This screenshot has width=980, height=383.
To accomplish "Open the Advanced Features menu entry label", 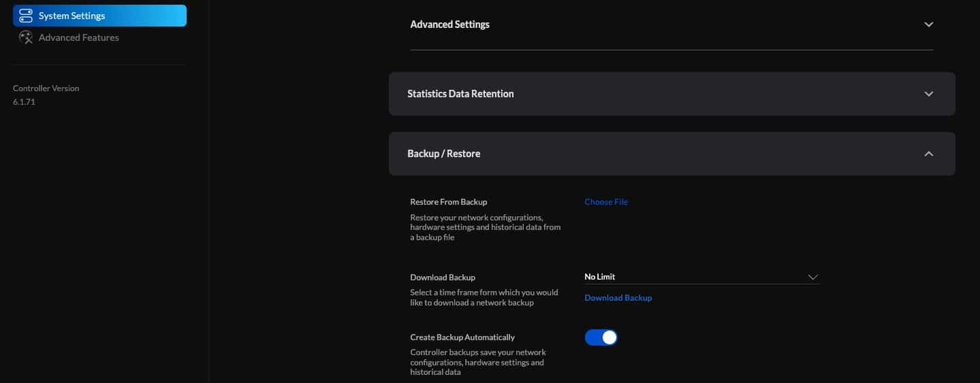I will point(78,37).
